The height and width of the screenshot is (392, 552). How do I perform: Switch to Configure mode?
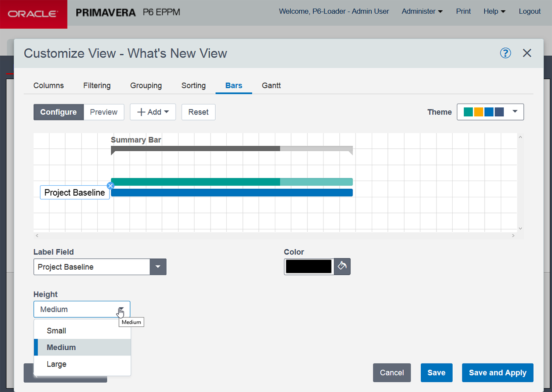tap(58, 112)
